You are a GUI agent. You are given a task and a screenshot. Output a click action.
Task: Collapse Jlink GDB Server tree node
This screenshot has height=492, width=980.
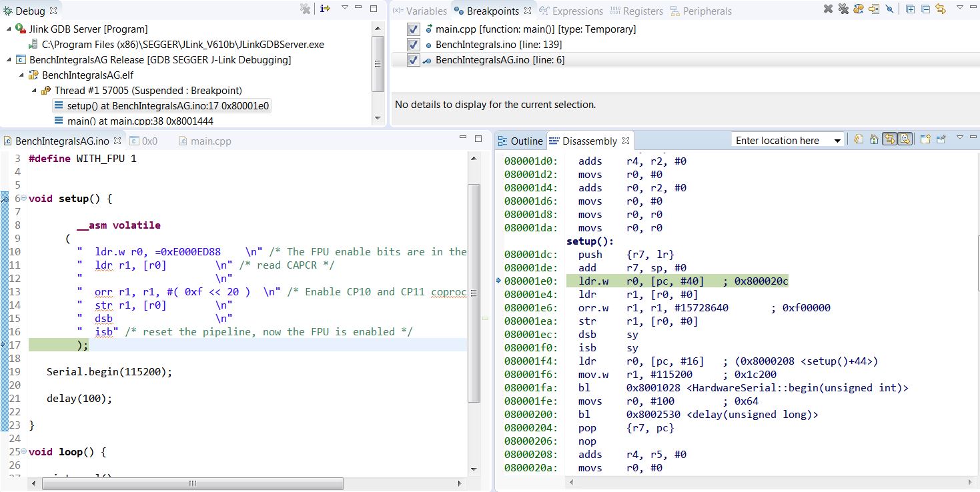pos(8,29)
